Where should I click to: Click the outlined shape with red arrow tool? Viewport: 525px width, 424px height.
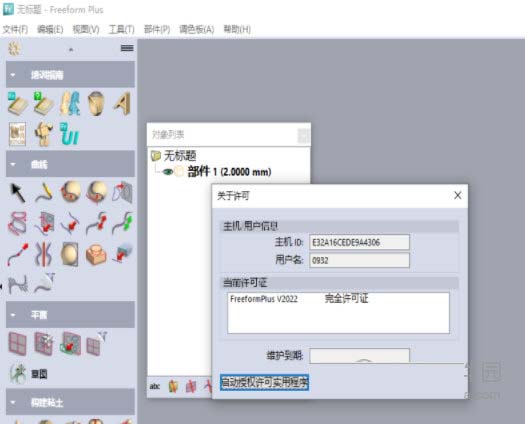coord(123,193)
